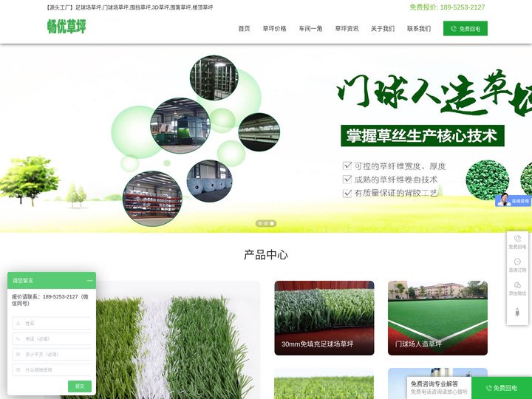
Task: Click the rocket back-to-top icon
Action: click(x=517, y=312)
